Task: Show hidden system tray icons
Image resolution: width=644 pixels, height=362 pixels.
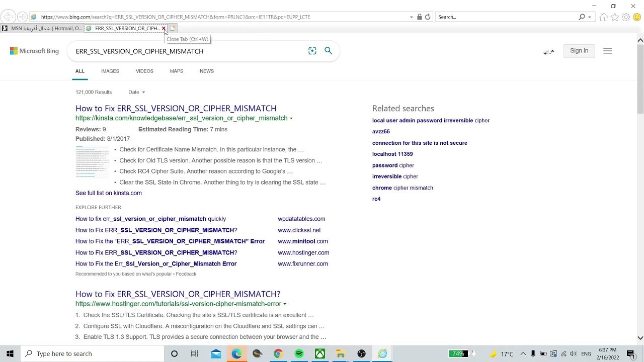Action: pos(523,353)
